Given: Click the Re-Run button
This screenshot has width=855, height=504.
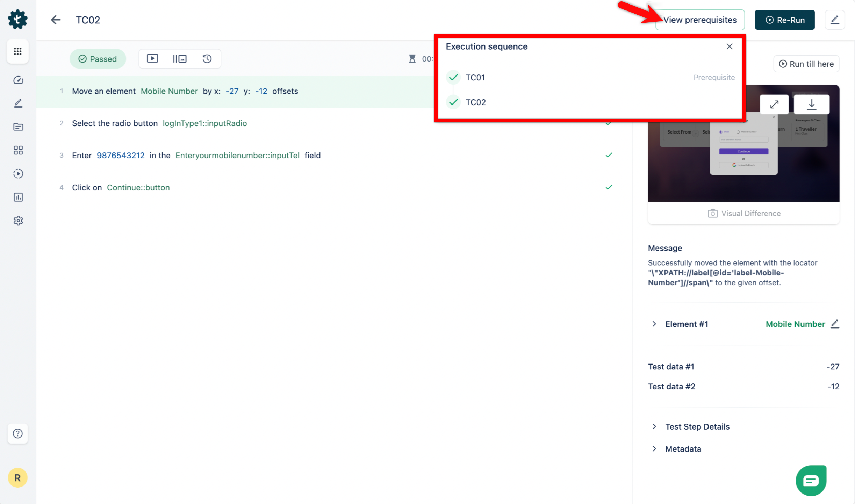Looking at the screenshot, I should [784, 20].
